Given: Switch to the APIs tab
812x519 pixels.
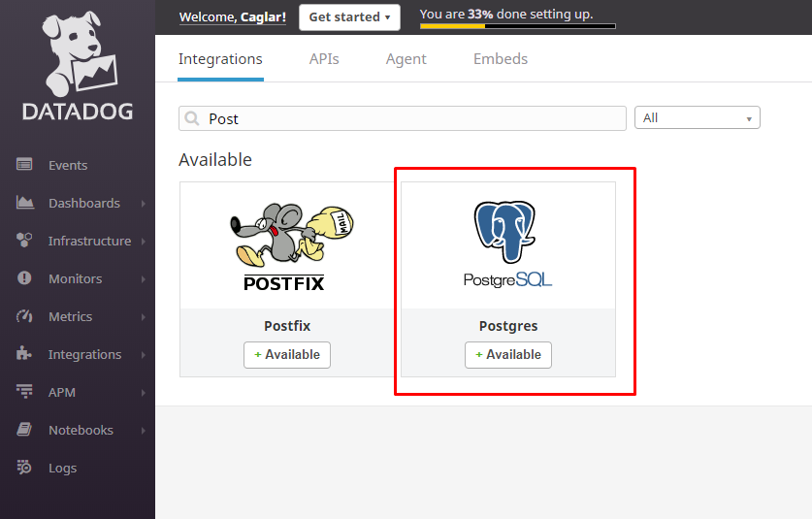Looking at the screenshot, I should [x=324, y=59].
